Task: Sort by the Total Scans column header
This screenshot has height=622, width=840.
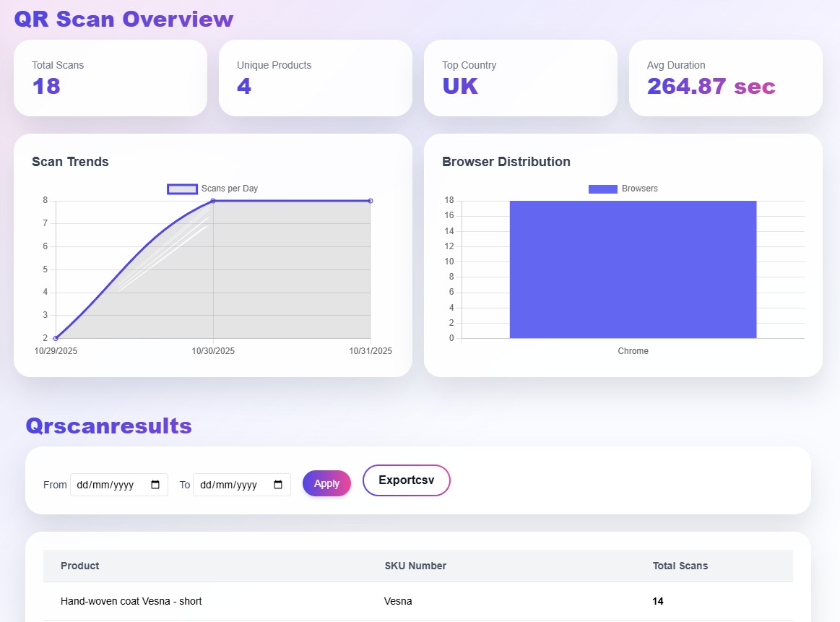Action: click(680, 566)
